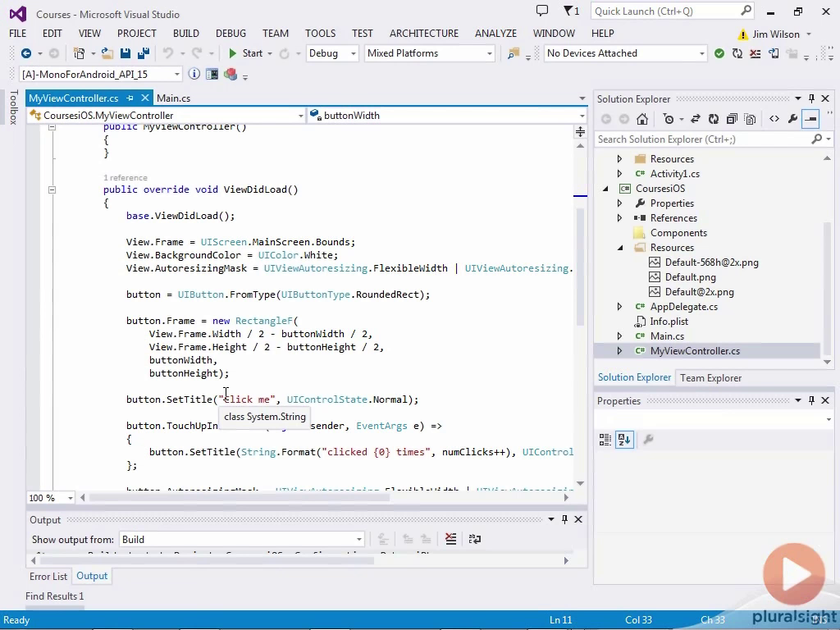Open the Android device manager icon
Viewport: 840px width, 630px height.
pos(212,74)
